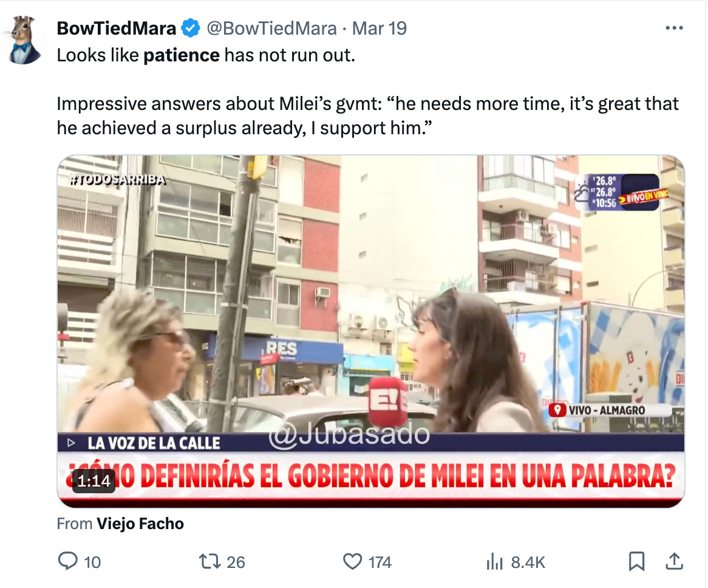The width and height of the screenshot is (708, 588).
Task: Play the Milei interview video
Action: (x=371, y=332)
